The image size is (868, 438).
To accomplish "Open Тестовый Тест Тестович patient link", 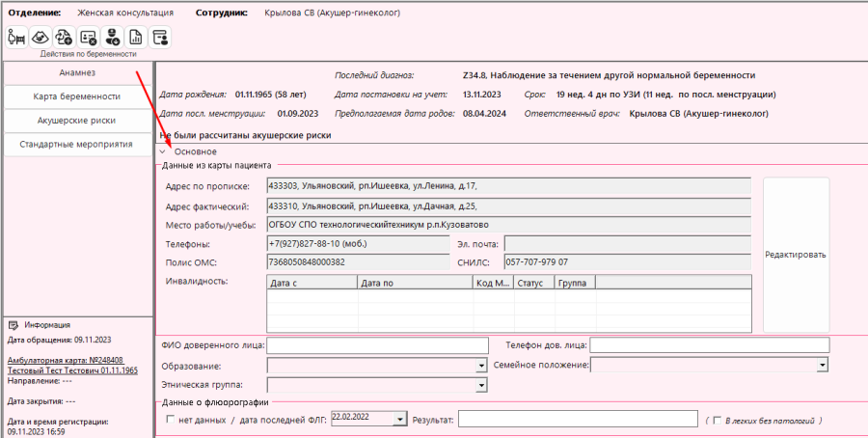I will tap(72, 370).
